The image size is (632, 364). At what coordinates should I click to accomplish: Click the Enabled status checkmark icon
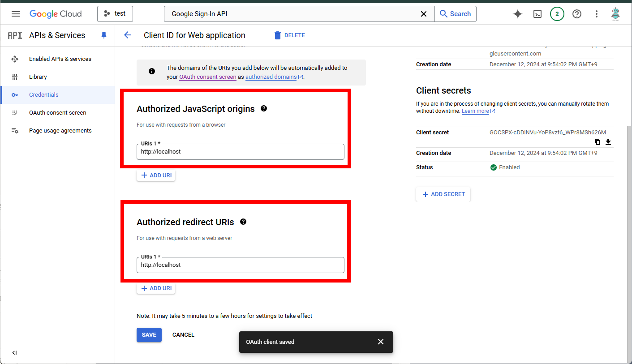(x=494, y=167)
